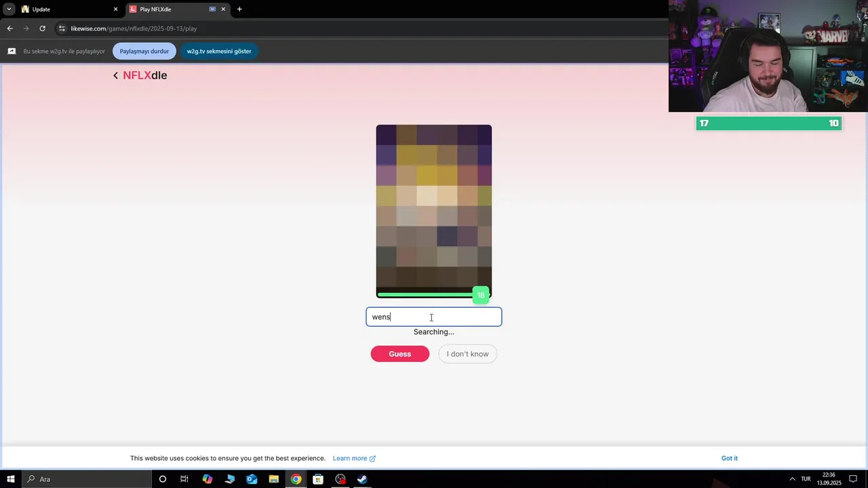Screen dimensions: 868x488
Task: Switch to the Update browser tab
Action: (70, 9)
